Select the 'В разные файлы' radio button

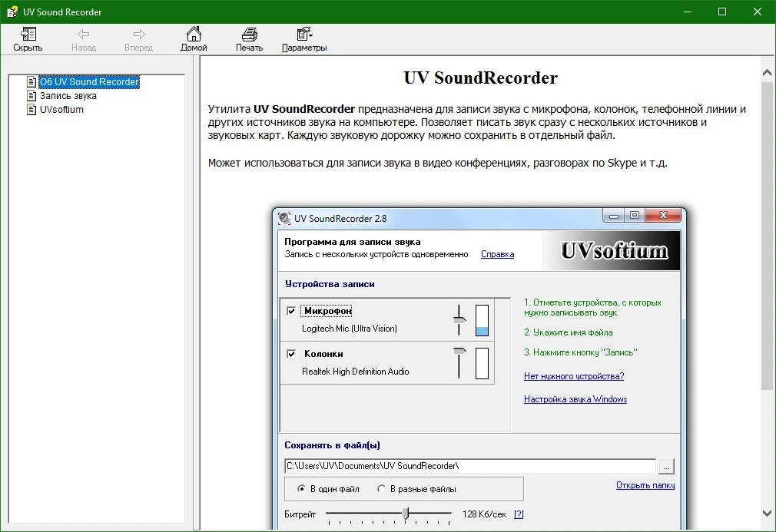(x=381, y=488)
